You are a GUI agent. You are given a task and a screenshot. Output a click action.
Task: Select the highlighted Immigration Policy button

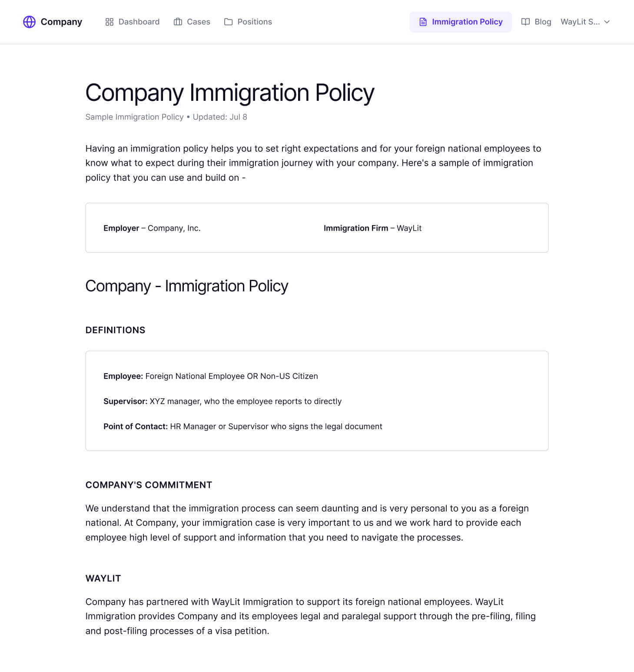(461, 21)
